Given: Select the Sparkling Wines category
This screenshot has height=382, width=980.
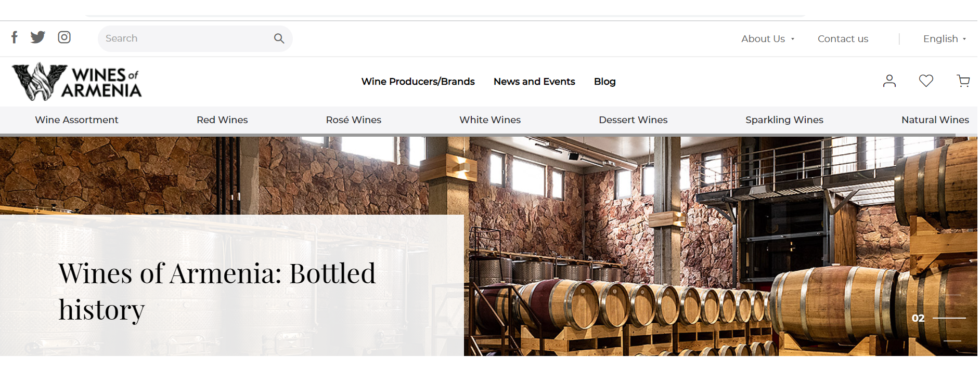Looking at the screenshot, I should click(784, 120).
